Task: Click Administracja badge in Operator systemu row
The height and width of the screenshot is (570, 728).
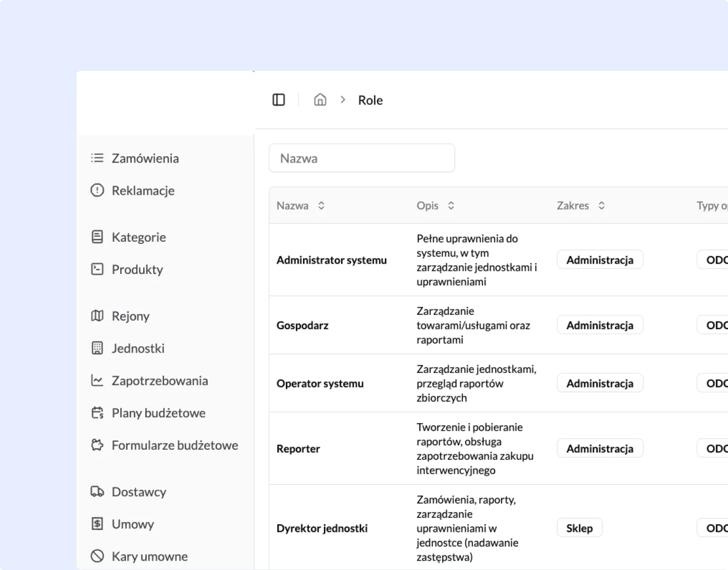Action: (600, 383)
